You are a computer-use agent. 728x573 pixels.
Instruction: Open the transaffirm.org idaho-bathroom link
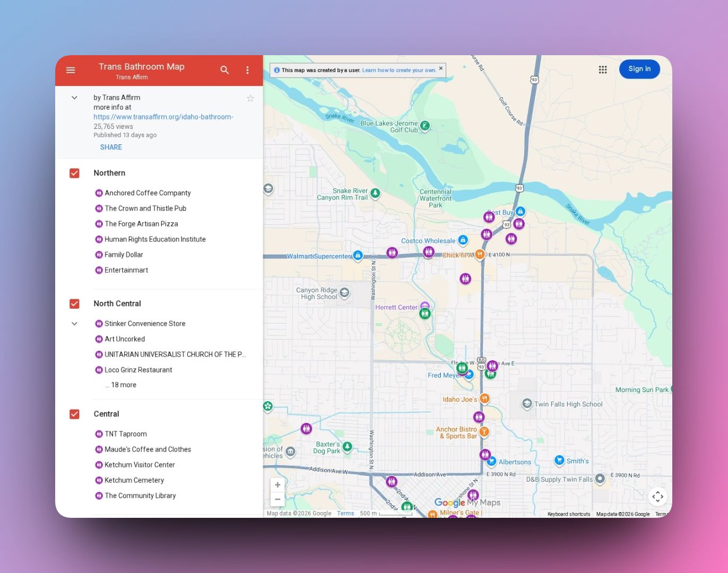coord(163,117)
